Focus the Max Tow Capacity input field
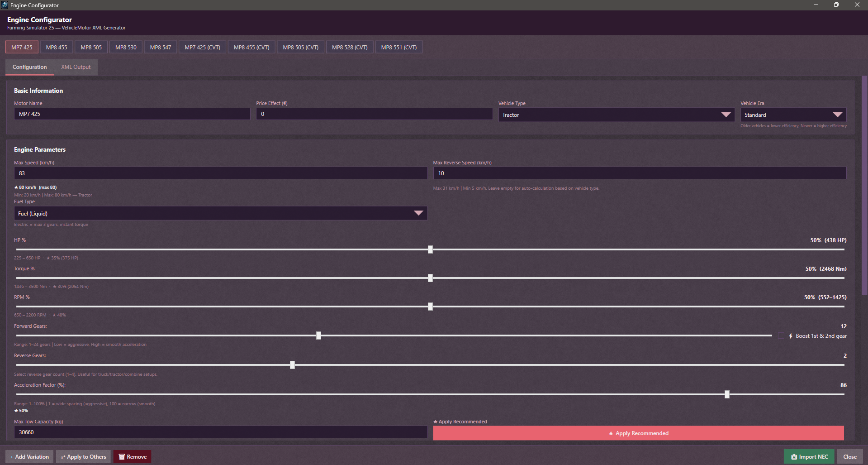This screenshot has height=465, width=868. 221,432
